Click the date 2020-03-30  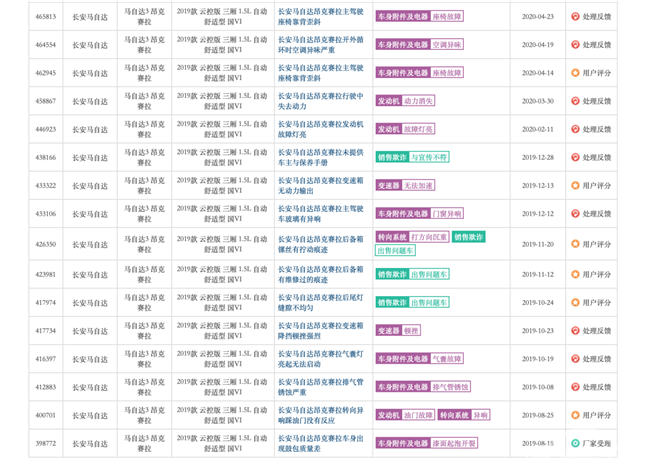[x=538, y=101]
